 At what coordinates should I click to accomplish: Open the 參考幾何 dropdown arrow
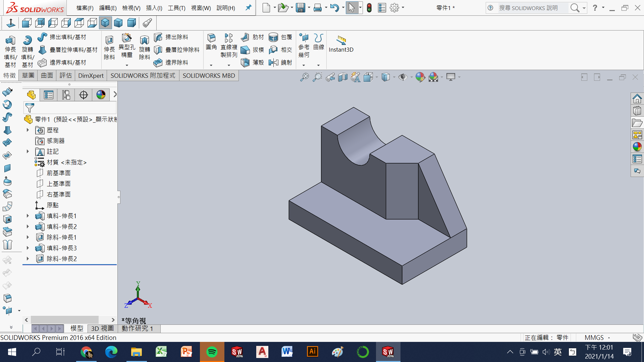click(x=304, y=65)
